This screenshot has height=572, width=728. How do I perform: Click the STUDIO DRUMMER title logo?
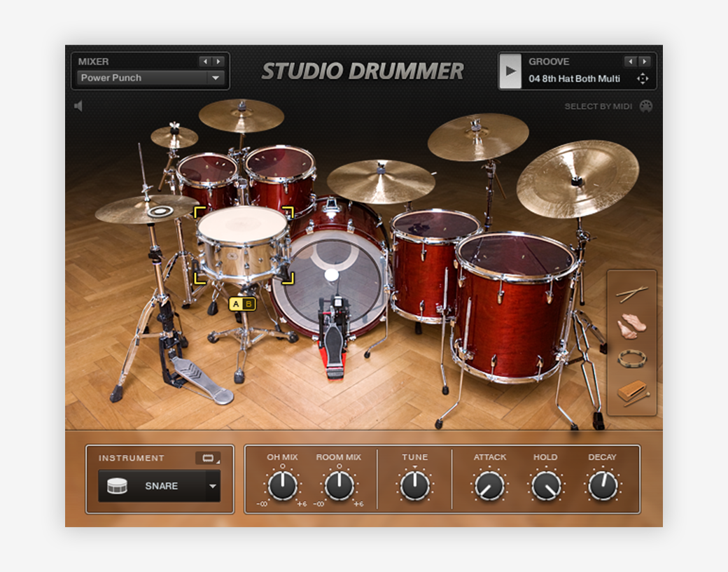(x=363, y=71)
